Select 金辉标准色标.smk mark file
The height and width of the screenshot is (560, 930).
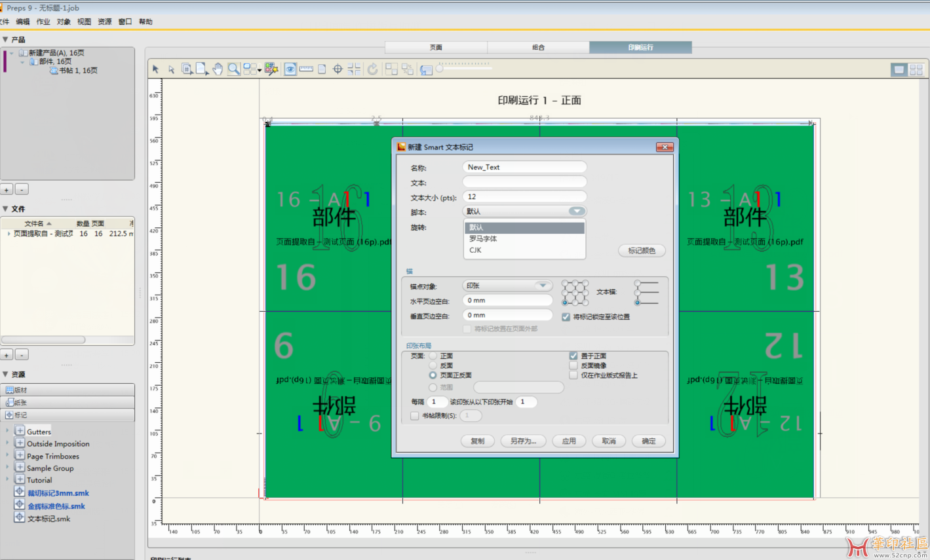56,506
